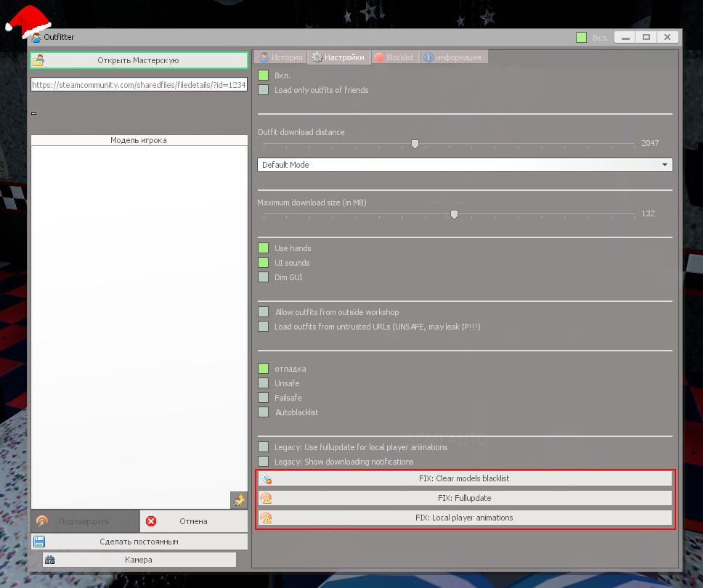Viewport: 703px width, 588px height.
Task: Enable Load only outfits of friends
Action: pos(264,89)
